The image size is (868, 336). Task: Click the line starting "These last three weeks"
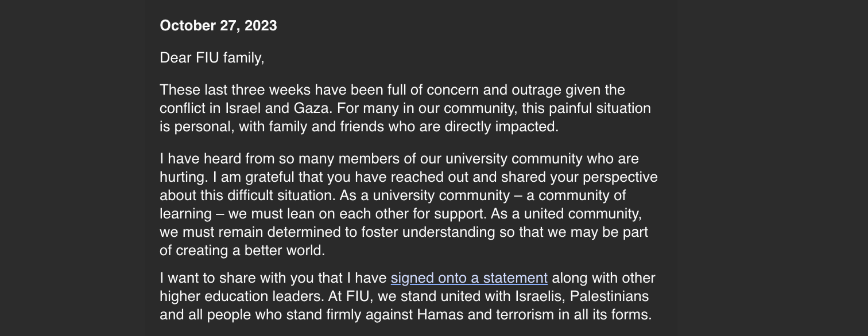click(392, 90)
